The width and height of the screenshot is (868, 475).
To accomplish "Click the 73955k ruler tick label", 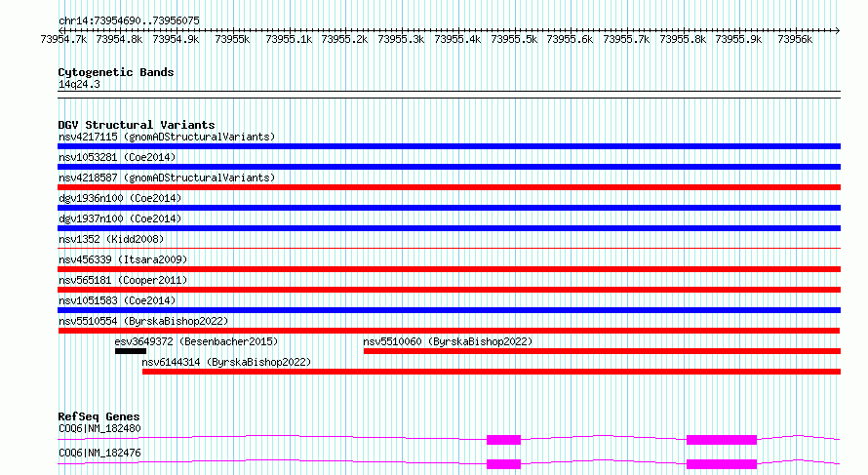I will [x=232, y=39].
